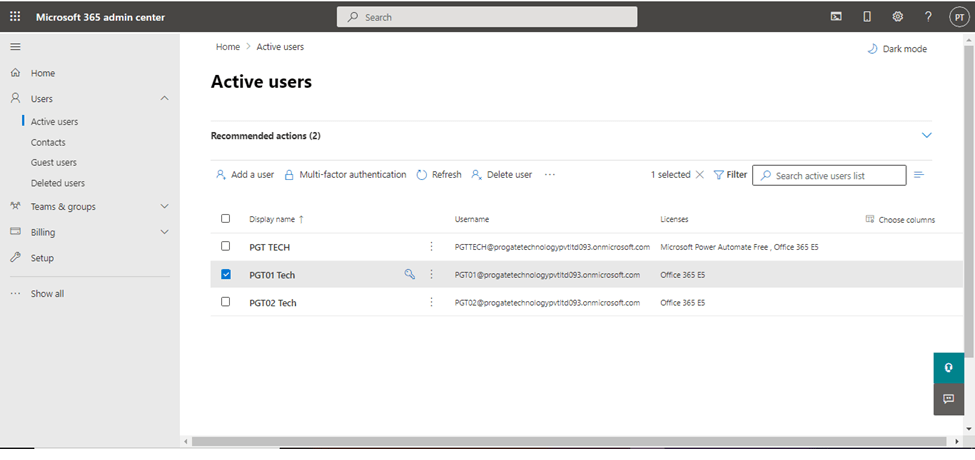Expand Teams & groups in the sidebar
975x460 pixels.
(x=165, y=206)
